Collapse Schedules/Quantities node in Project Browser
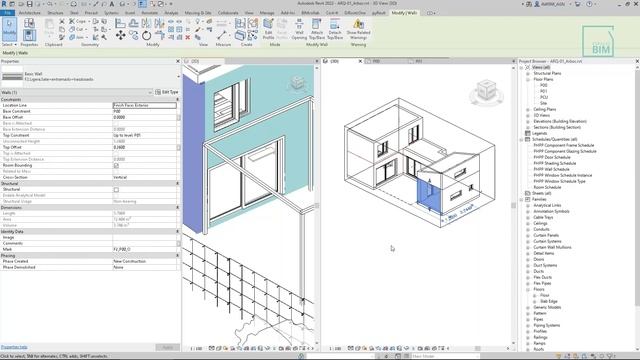The height and width of the screenshot is (360, 640). pos(522,139)
